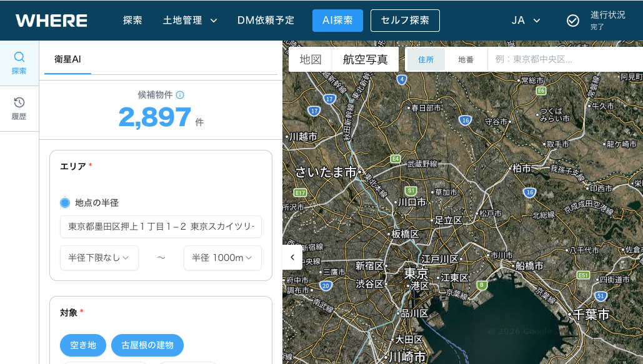Switch map to 地図 view
Screen dimensions: 643x364
click(x=311, y=59)
